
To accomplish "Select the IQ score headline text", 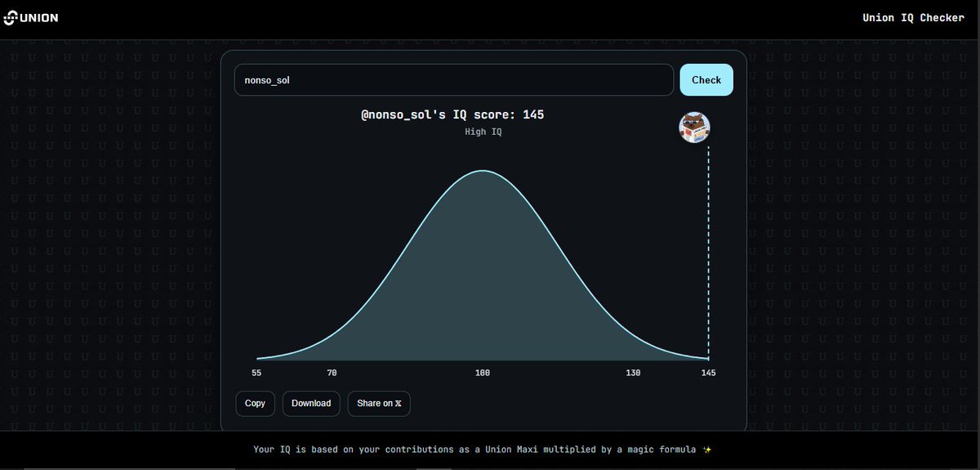I will coord(452,114).
